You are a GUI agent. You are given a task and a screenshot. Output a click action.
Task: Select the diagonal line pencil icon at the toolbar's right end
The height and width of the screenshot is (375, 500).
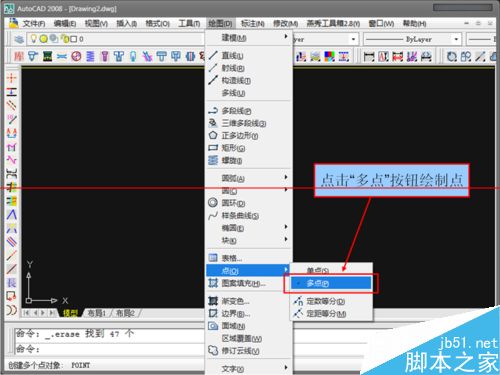[480, 56]
